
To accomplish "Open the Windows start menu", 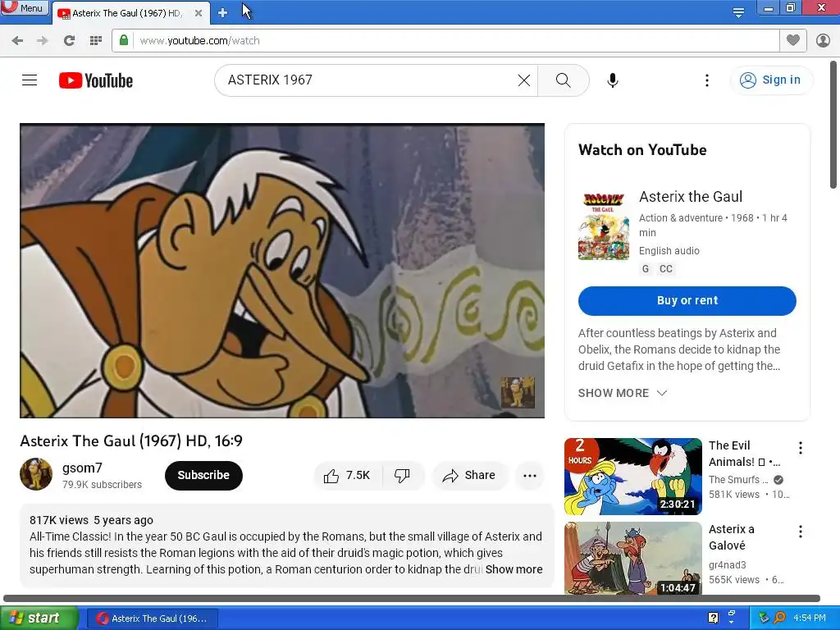I will coord(39,619).
